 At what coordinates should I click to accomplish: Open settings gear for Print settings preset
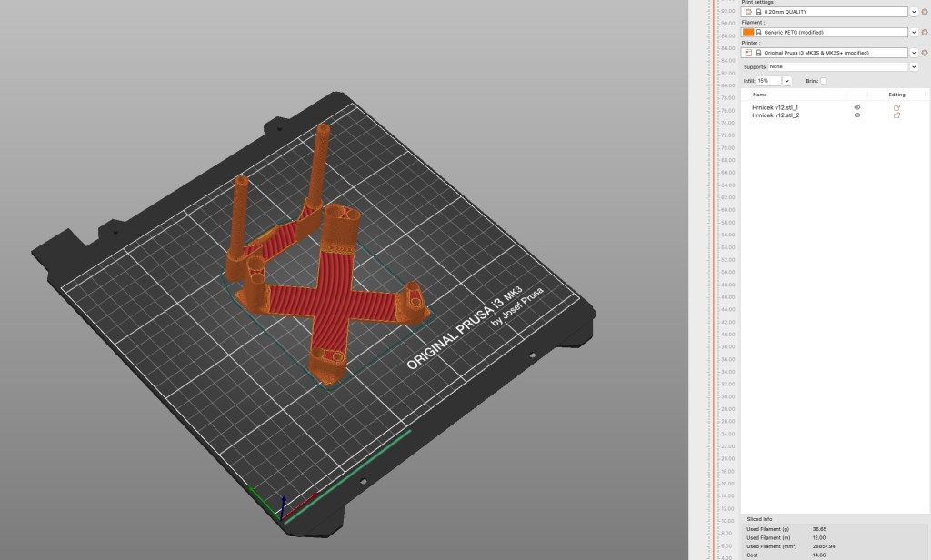point(924,12)
